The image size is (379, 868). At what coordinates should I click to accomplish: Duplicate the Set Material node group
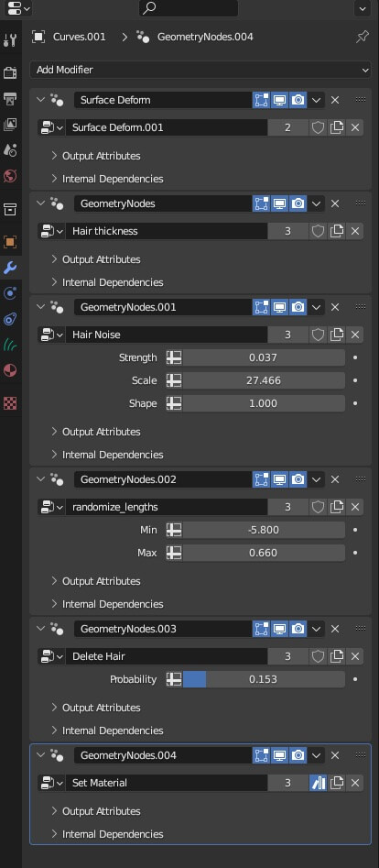click(336, 783)
